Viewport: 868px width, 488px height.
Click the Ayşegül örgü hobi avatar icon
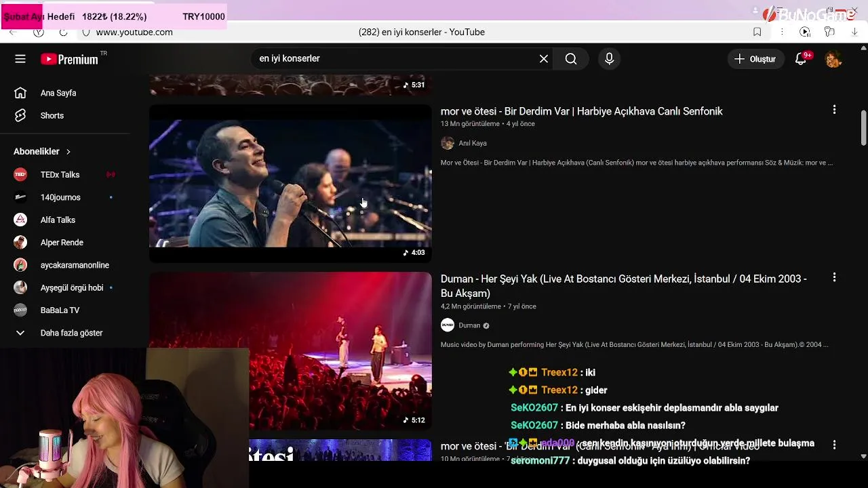tap(20, 288)
